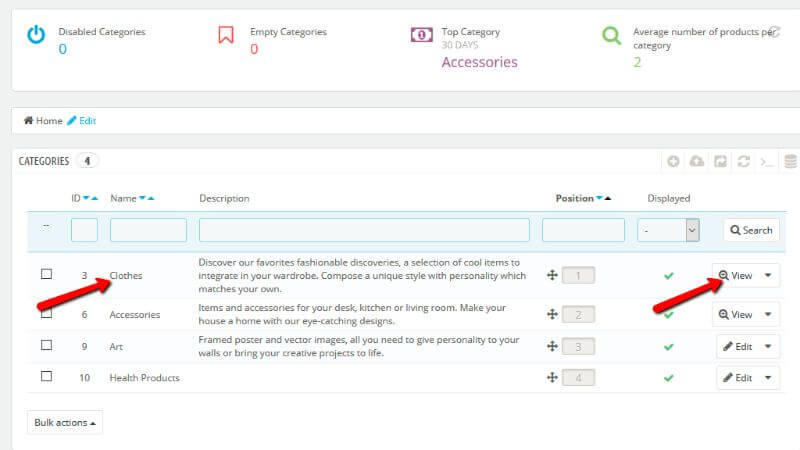
Task: Toggle displayed status for Health Products
Action: pyautogui.click(x=669, y=378)
